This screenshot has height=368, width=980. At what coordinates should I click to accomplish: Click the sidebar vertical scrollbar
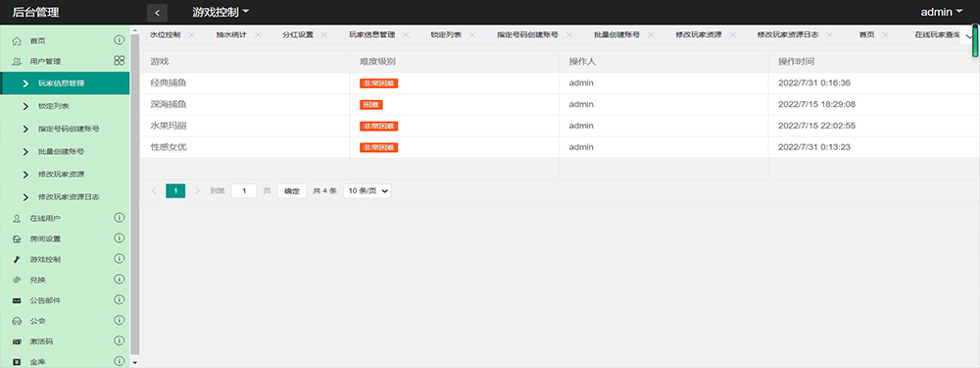point(135,194)
